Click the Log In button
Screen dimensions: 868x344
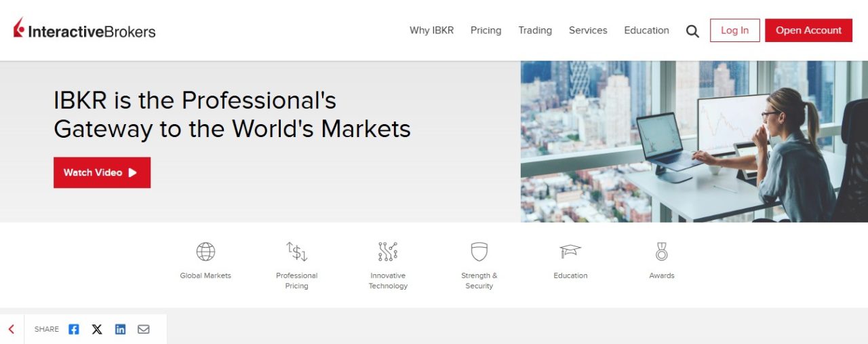click(735, 31)
